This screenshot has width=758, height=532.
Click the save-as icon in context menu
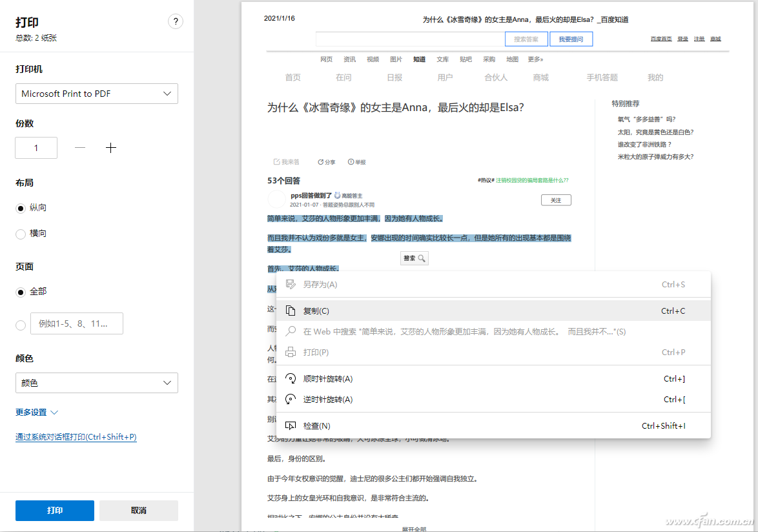291,284
